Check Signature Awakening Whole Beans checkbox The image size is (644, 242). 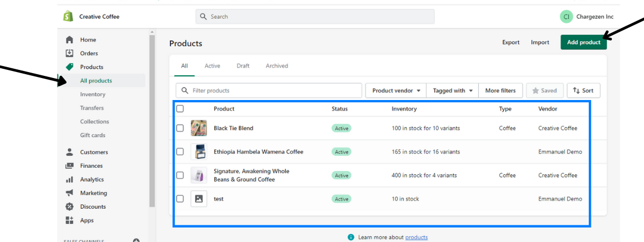[180, 175]
